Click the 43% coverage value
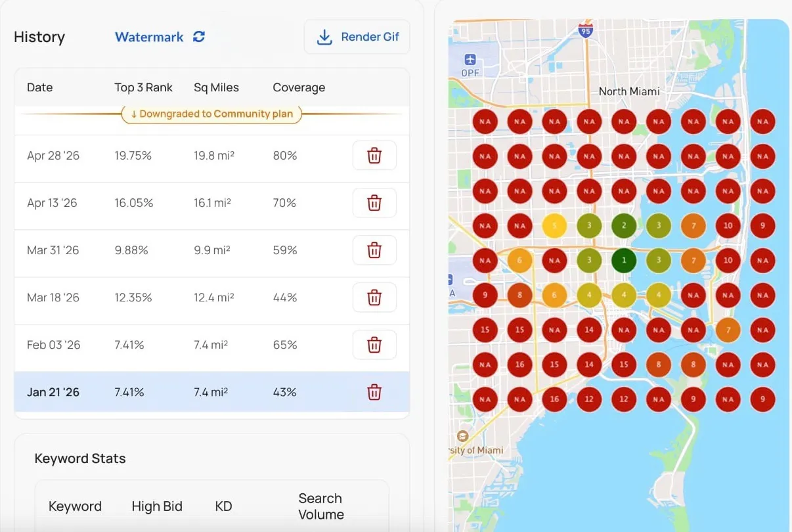The image size is (792, 532). coord(285,392)
